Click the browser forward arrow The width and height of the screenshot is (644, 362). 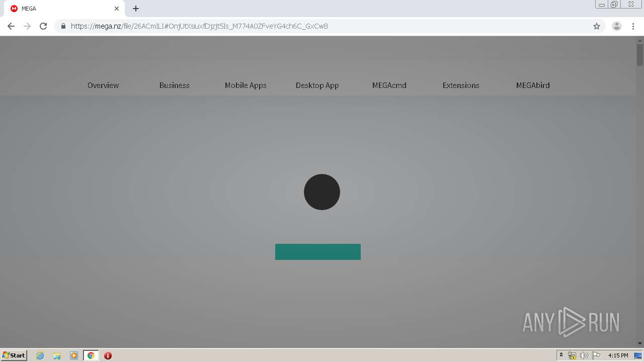point(27,26)
